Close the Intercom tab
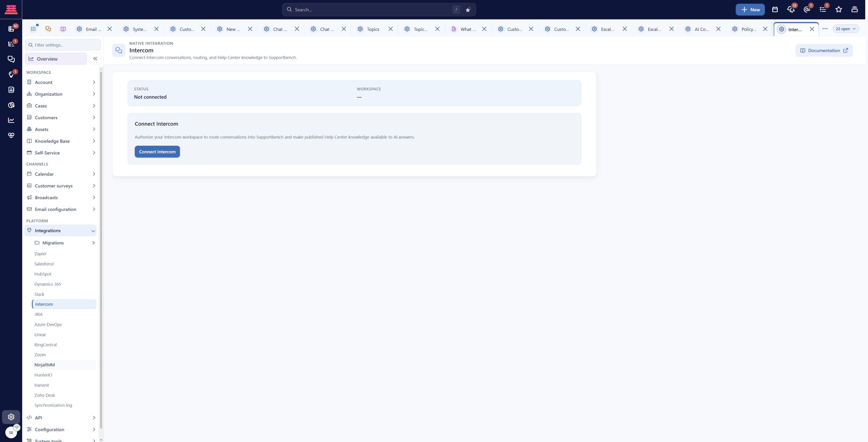Viewport: 868px width, 442px height. point(812,29)
